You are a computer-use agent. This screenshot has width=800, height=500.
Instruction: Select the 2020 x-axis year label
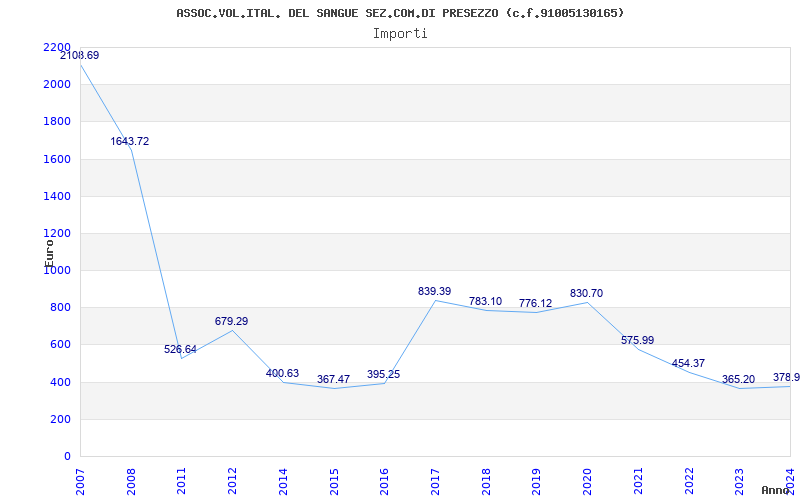[587, 482]
